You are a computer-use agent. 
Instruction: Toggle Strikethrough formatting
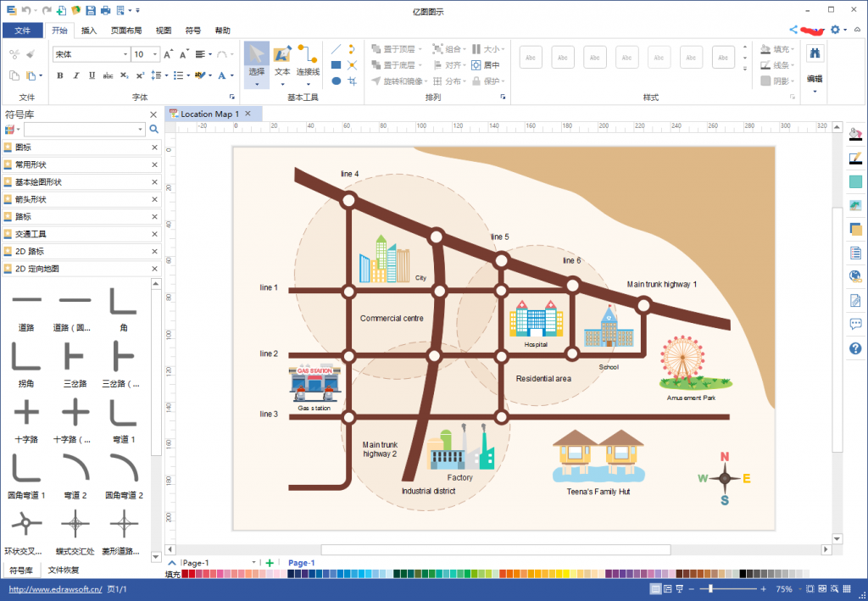108,75
